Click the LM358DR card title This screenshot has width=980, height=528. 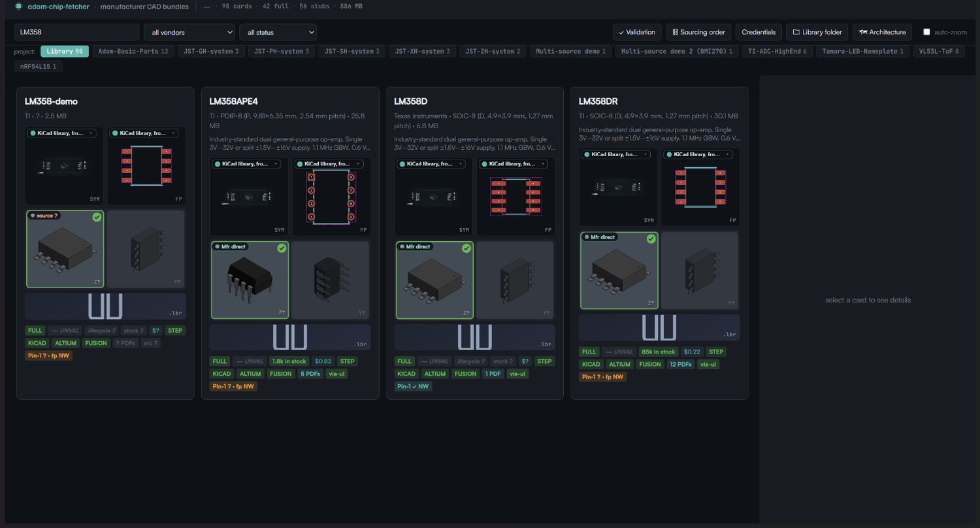pos(598,101)
